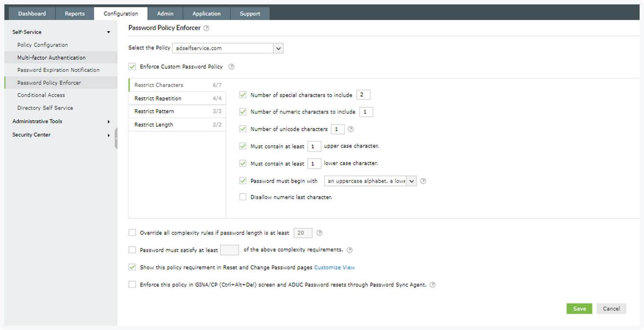Click the Save button
This screenshot has width=644, height=330.
(579, 309)
